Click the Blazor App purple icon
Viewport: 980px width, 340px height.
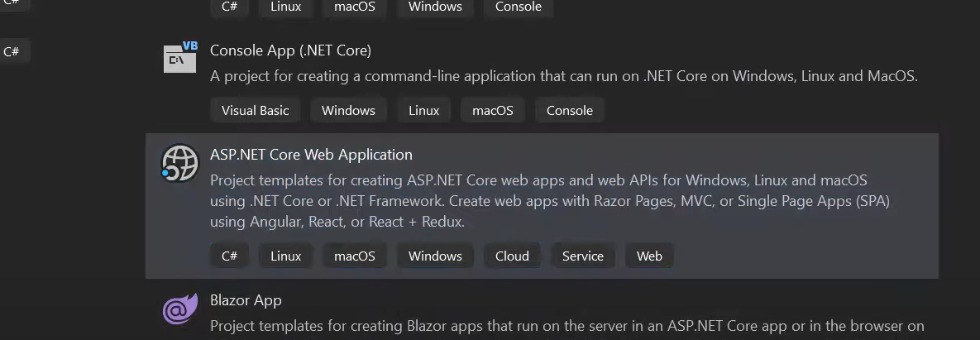pos(180,309)
